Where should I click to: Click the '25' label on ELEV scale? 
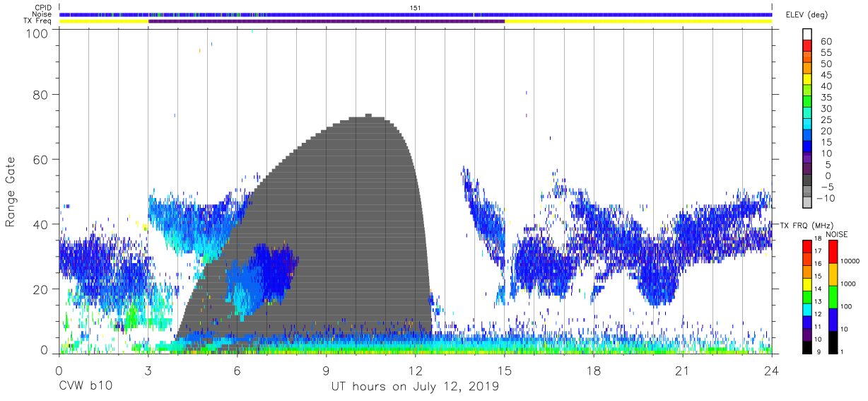(x=826, y=120)
